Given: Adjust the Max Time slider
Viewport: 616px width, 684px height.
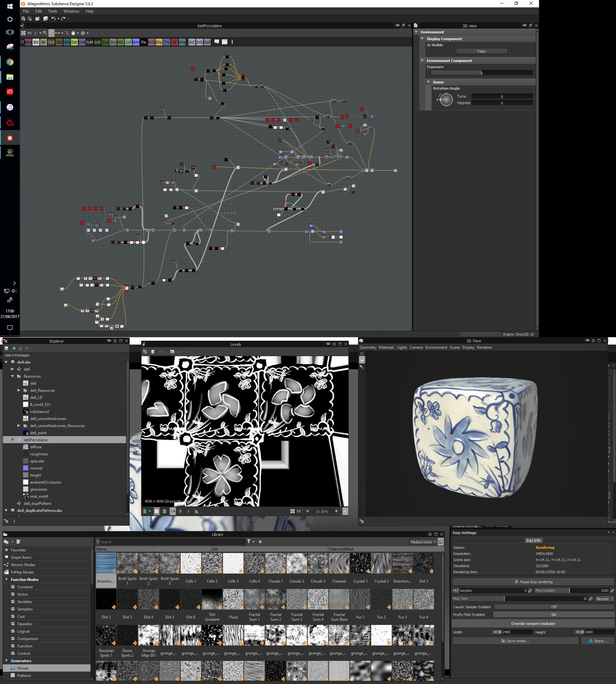Looking at the screenshot, I should [x=521, y=599].
